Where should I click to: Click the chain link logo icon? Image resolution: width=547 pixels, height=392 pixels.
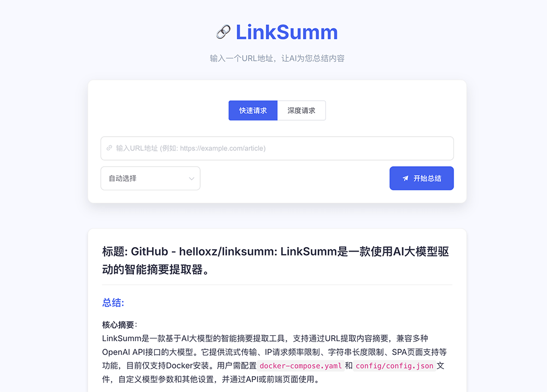coord(223,32)
